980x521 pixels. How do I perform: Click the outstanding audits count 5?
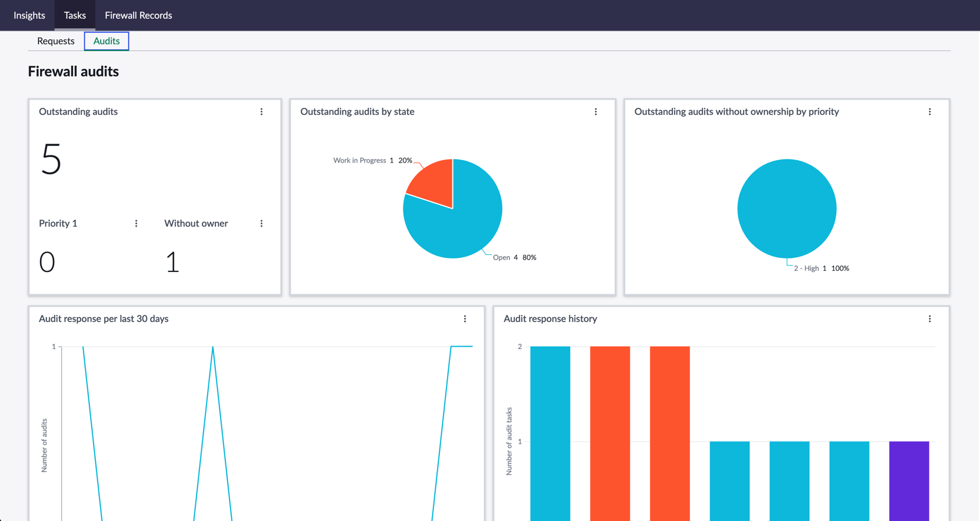pyautogui.click(x=51, y=159)
